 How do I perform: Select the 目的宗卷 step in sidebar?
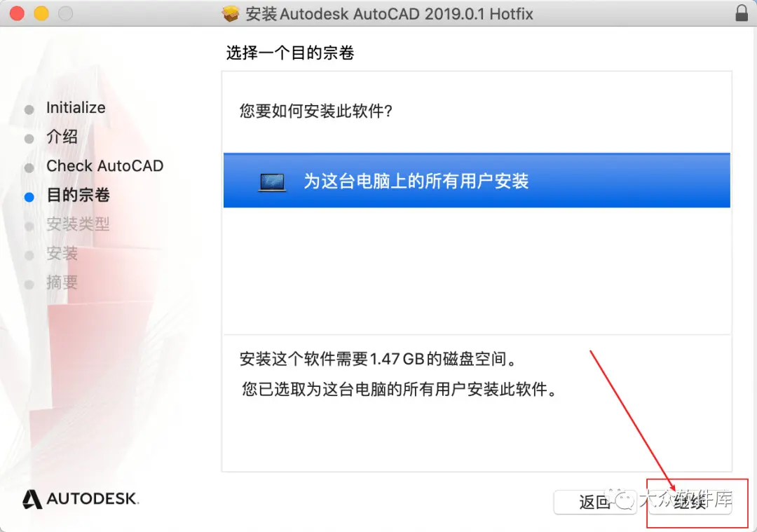[x=79, y=195]
